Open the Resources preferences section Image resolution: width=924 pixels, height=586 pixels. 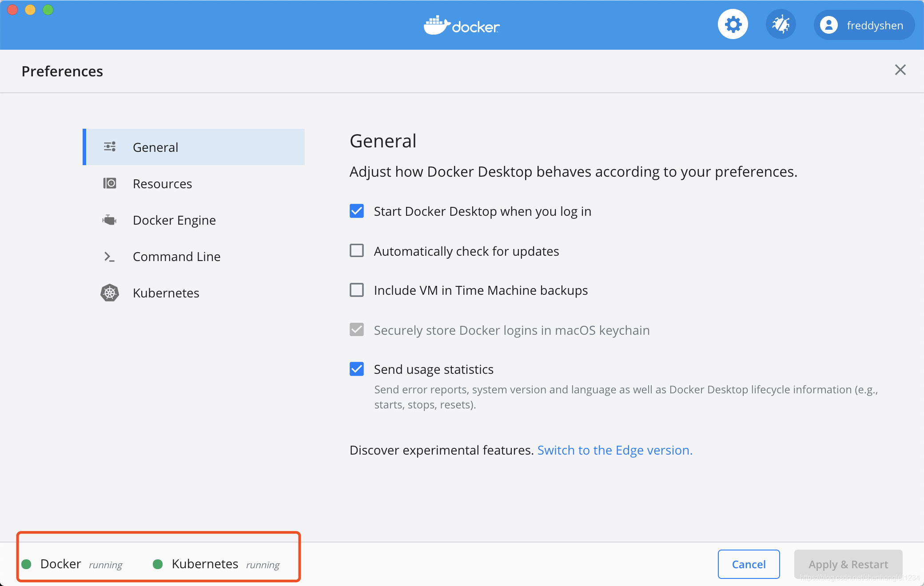162,184
